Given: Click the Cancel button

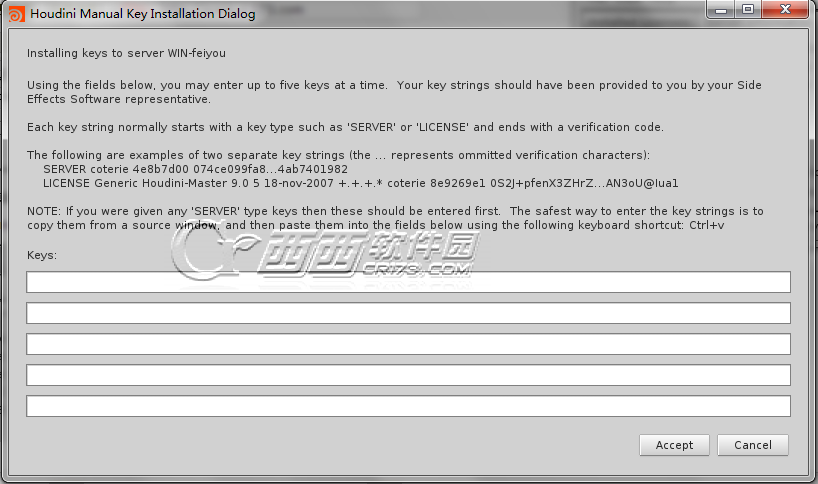Looking at the screenshot, I should pos(753,445).
